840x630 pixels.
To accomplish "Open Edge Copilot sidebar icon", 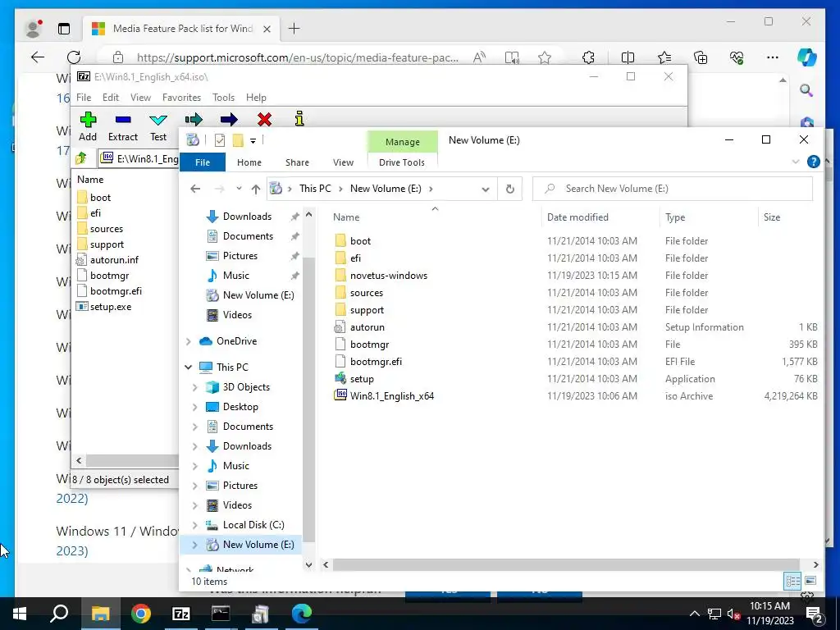I will pyautogui.click(x=806, y=57).
